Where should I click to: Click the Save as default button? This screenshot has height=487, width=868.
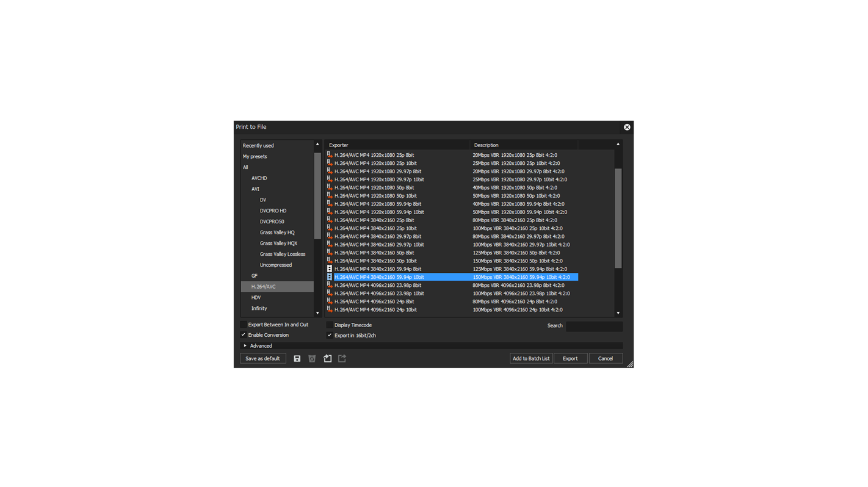262,359
